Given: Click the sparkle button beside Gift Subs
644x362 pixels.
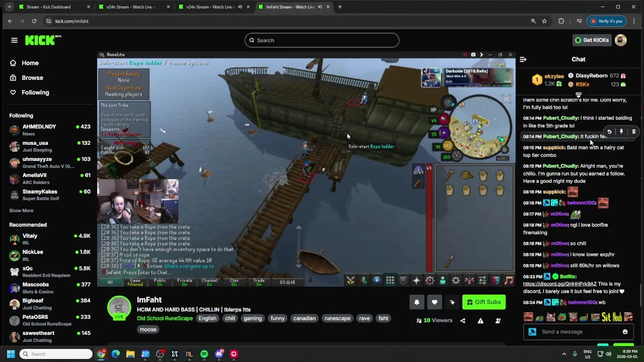Looking at the screenshot, I should point(452,302).
